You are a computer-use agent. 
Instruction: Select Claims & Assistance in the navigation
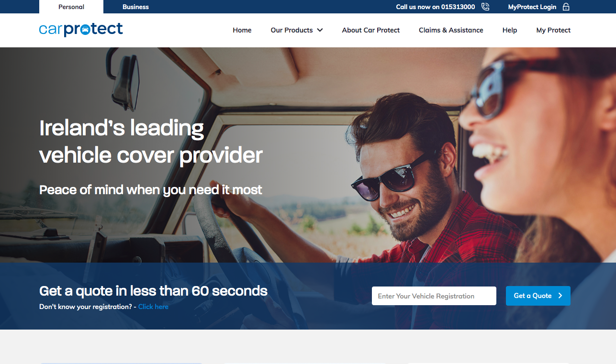(451, 30)
